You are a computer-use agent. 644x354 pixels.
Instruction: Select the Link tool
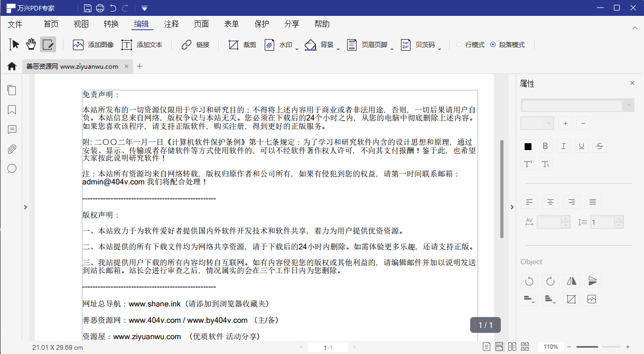click(196, 45)
